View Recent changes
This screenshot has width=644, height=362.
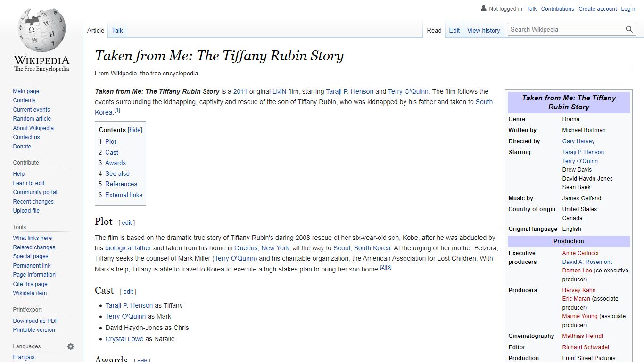33,202
